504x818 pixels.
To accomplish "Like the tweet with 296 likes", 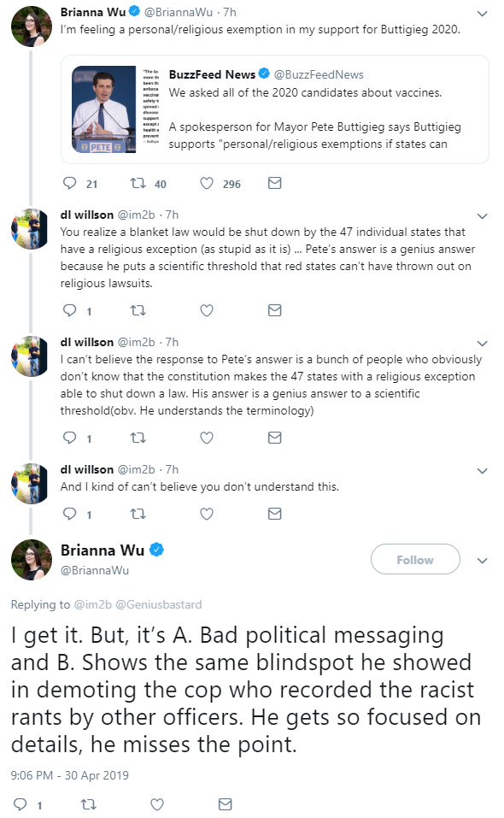I will pyautogui.click(x=207, y=183).
